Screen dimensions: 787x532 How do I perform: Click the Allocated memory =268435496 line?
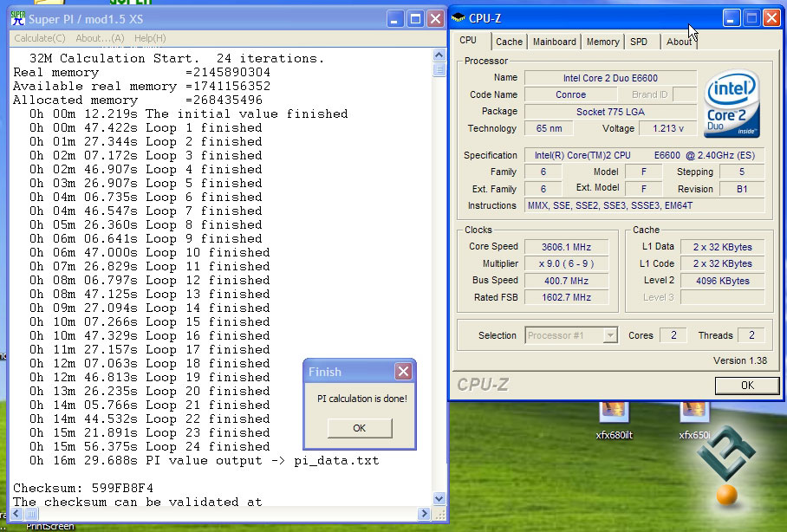coord(138,100)
